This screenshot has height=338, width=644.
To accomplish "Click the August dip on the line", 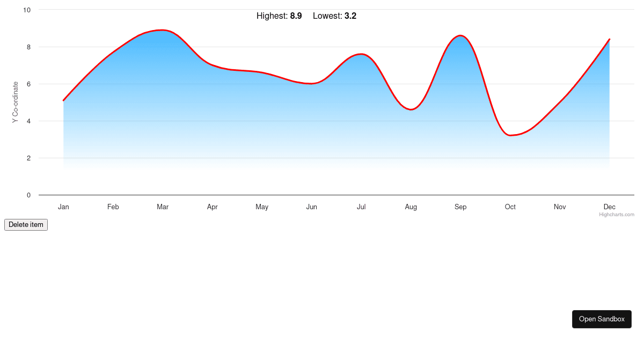I will click(x=411, y=109).
